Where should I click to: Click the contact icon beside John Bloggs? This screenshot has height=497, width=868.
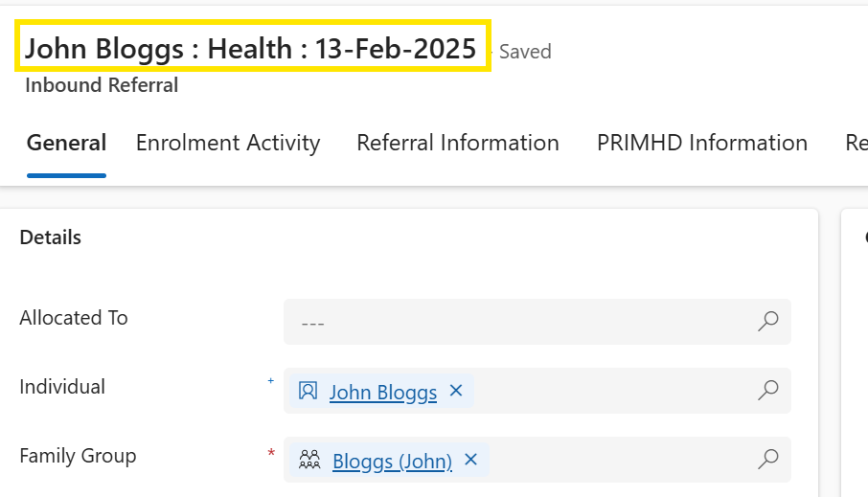pyautogui.click(x=308, y=391)
